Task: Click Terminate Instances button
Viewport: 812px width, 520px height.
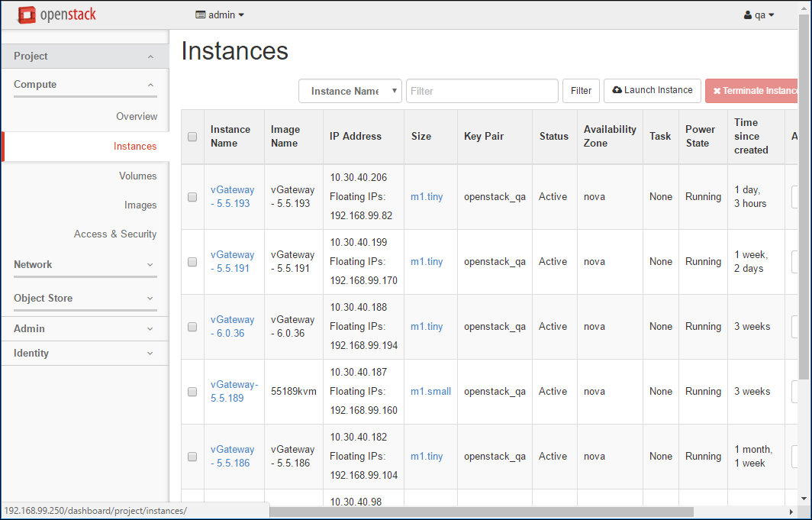Action: 752,91
